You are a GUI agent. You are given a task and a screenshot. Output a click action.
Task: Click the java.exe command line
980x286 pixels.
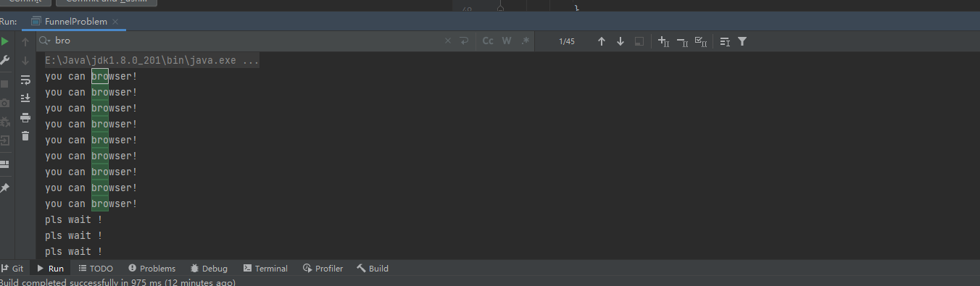tap(152, 60)
